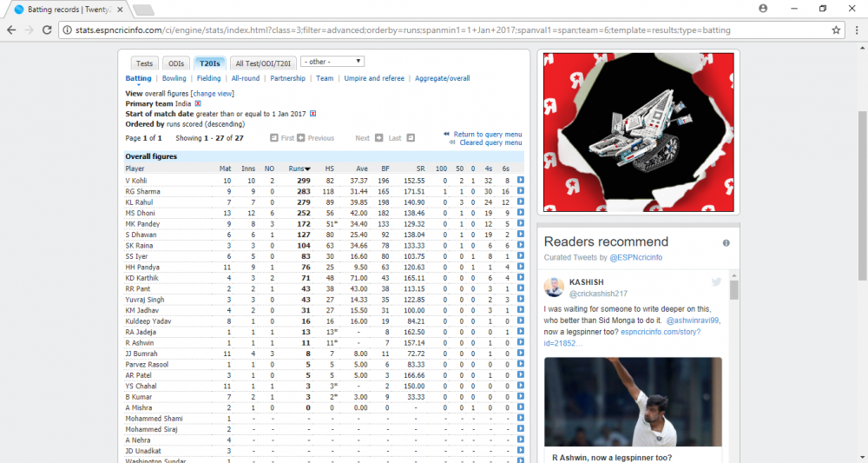Viewport: 868px width, 463px height.
Task: Click KASHISH tweet author avatar
Action: (x=554, y=288)
